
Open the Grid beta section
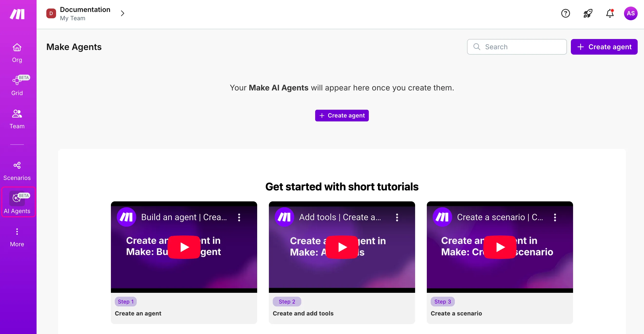pyautogui.click(x=17, y=86)
